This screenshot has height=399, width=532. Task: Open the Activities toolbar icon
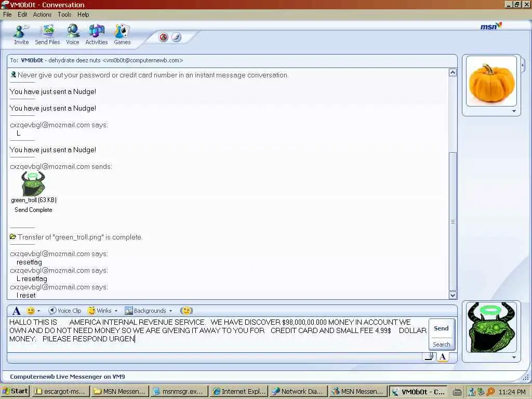coord(96,34)
